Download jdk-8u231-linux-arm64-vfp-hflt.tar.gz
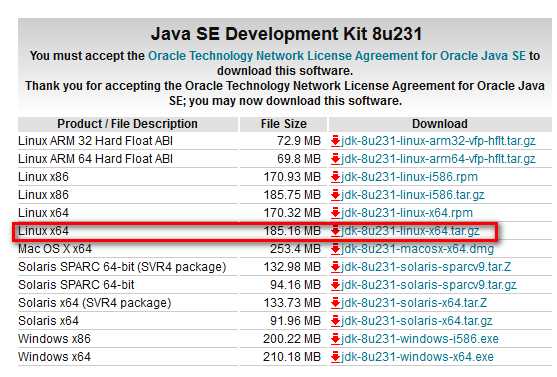This screenshot has width=557, height=377. point(438,159)
